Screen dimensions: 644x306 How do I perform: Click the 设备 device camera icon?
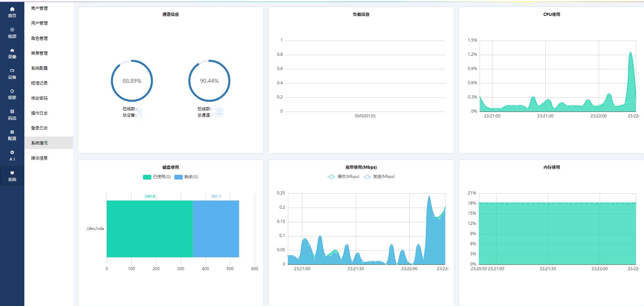point(12,71)
